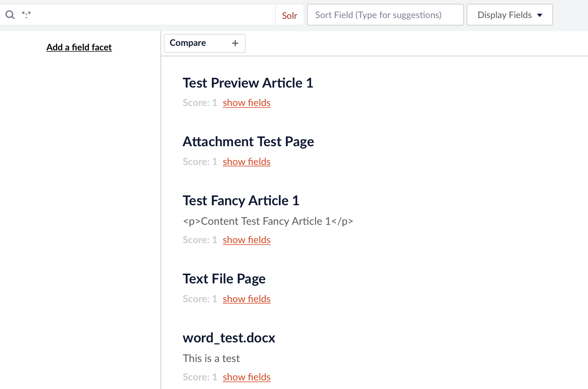The image size is (588, 389).
Task: Select the word_test.docx result title
Action: click(x=229, y=338)
